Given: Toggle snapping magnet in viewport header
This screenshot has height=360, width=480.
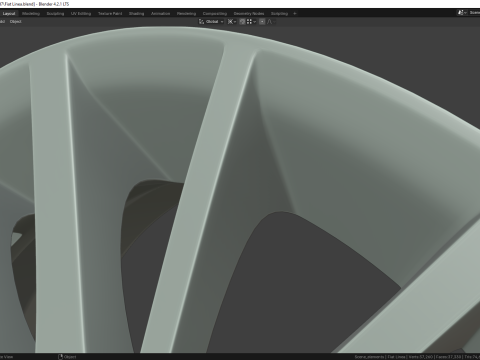Looking at the screenshot, I should 242,22.
